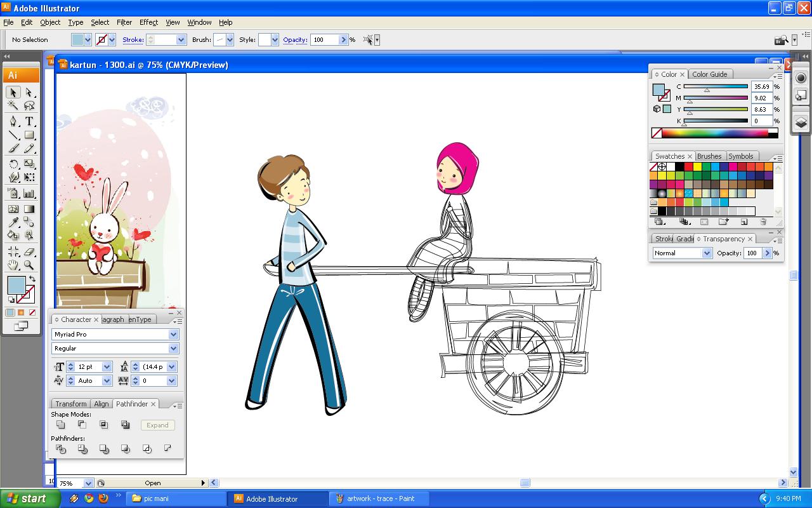Viewport: 812px width, 508px height.
Task: Select the Zoom magnifier tool
Action: click(29, 265)
